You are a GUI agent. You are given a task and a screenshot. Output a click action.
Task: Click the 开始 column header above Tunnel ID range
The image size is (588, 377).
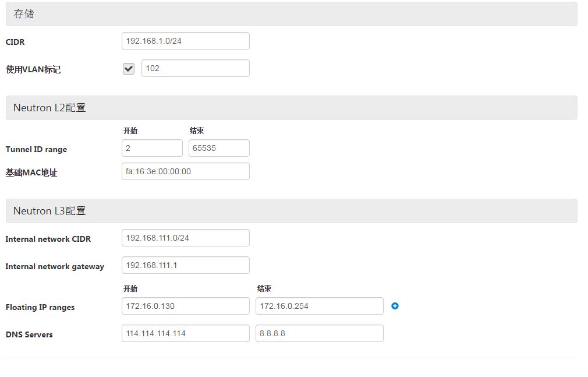pos(131,131)
